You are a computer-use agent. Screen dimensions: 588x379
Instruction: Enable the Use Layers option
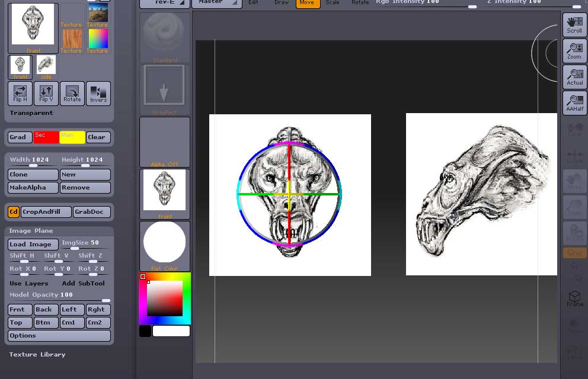[x=29, y=283]
